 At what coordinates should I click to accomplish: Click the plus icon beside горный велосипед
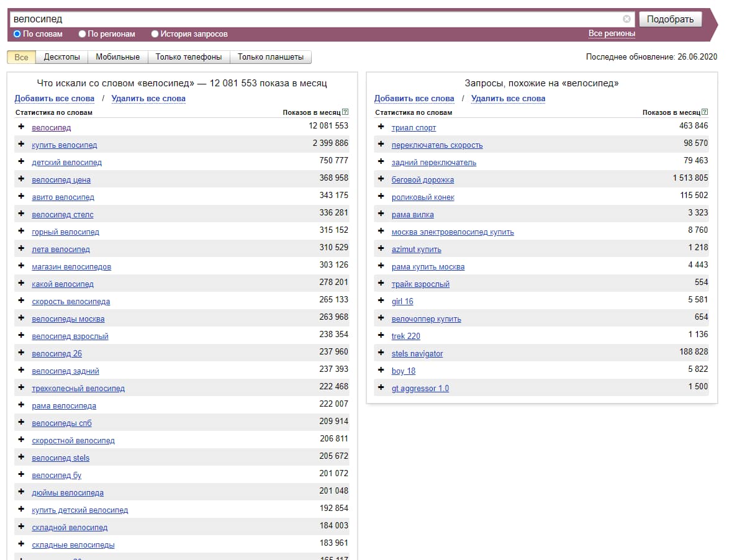tap(21, 231)
